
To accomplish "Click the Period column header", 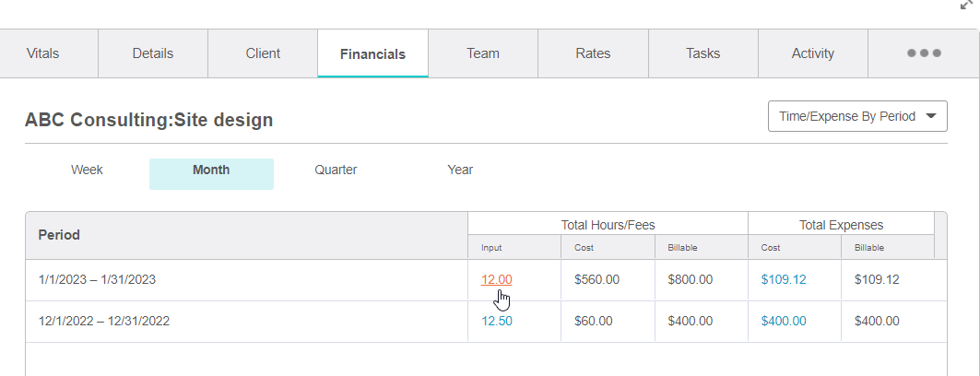I will (59, 235).
